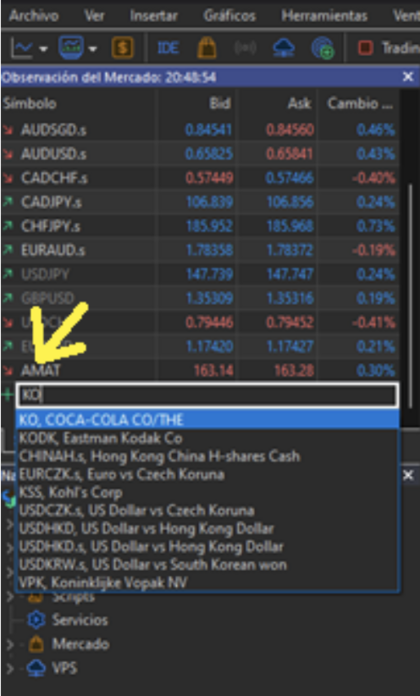
Task: Select the Mercado tree item
Action: 80,644
